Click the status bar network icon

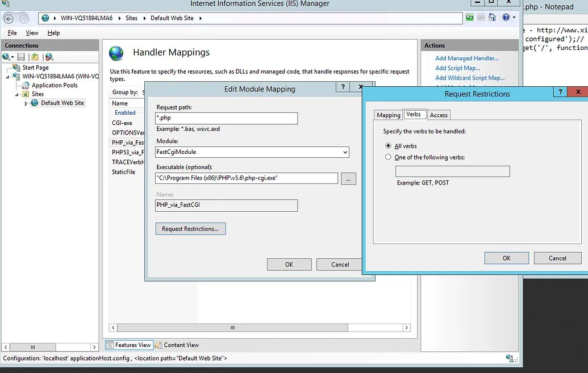click(x=510, y=358)
